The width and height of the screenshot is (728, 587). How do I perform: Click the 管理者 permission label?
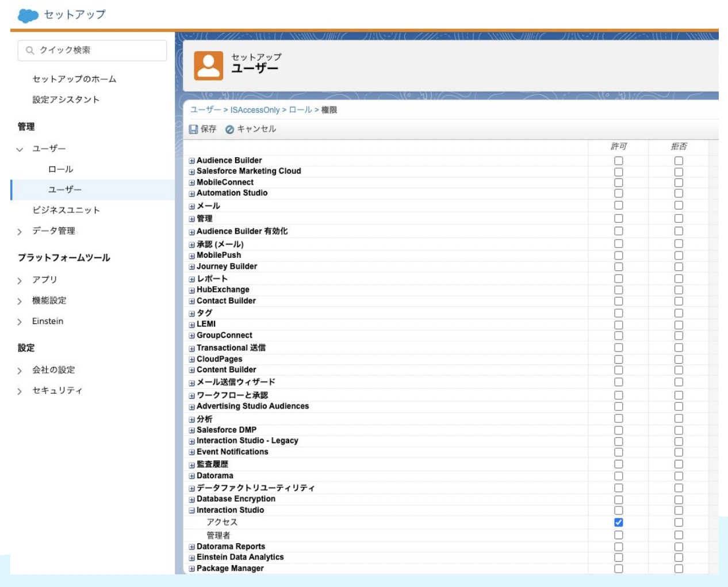point(219,535)
